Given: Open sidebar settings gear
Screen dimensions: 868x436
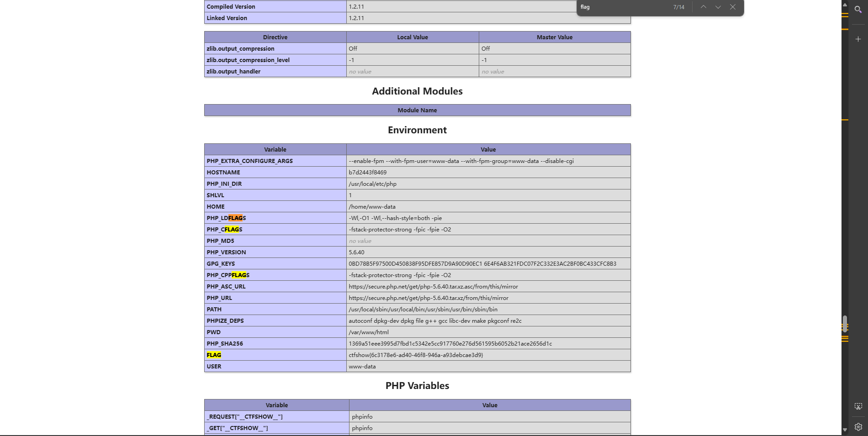Looking at the screenshot, I should coord(858,427).
